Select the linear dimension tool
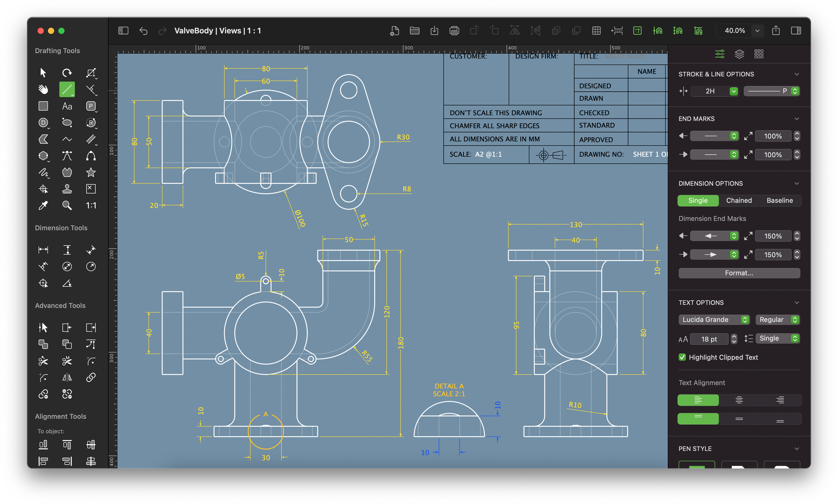The height and width of the screenshot is (504, 838). click(x=43, y=250)
